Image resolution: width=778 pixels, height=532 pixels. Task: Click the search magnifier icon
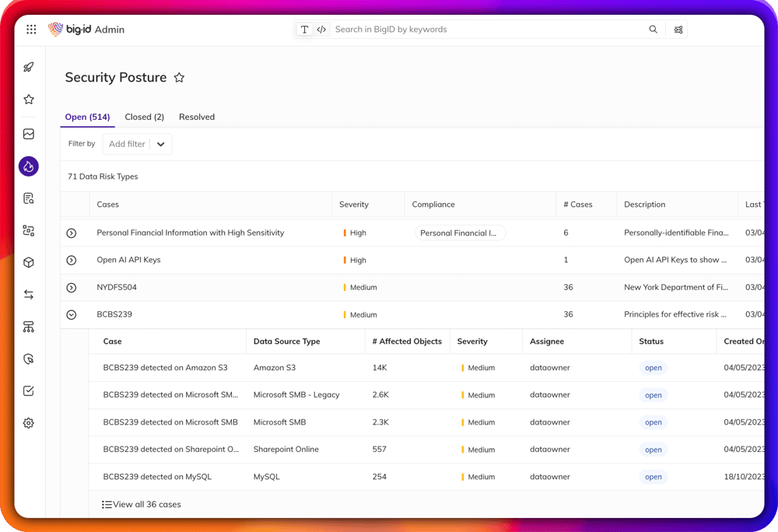click(653, 30)
